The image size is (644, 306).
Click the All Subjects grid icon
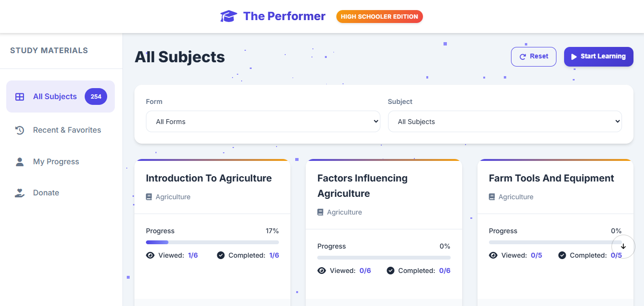[x=20, y=97]
